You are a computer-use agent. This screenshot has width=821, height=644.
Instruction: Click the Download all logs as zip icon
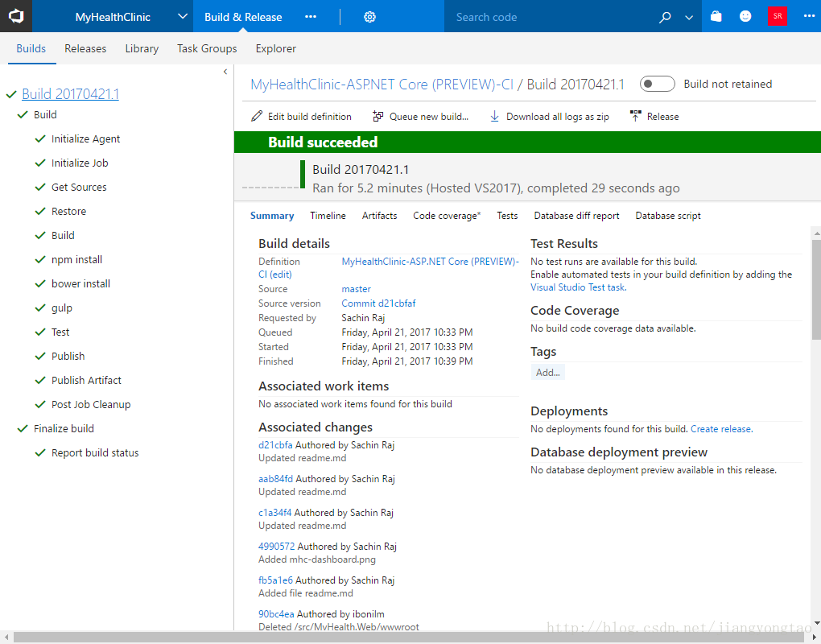[x=494, y=116]
